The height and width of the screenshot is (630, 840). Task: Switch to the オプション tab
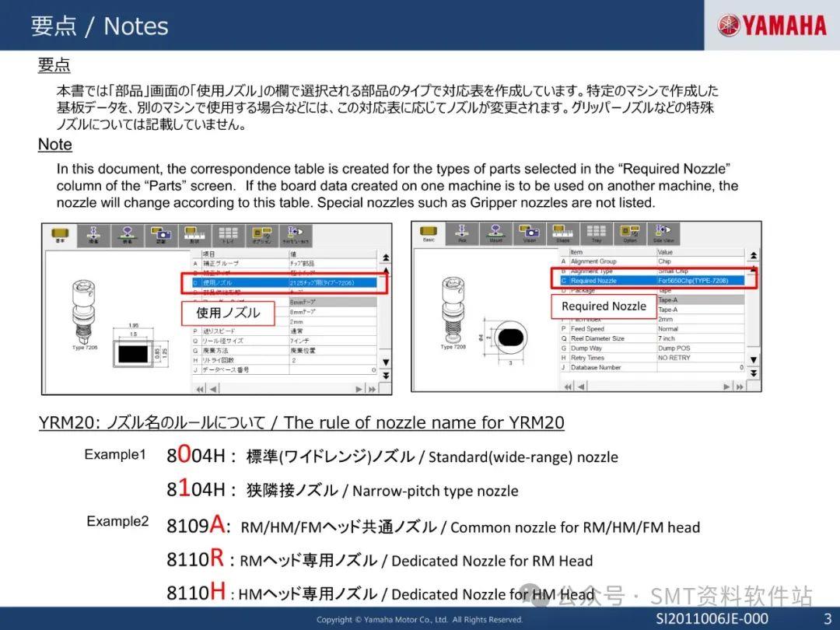click(x=262, y=233)
